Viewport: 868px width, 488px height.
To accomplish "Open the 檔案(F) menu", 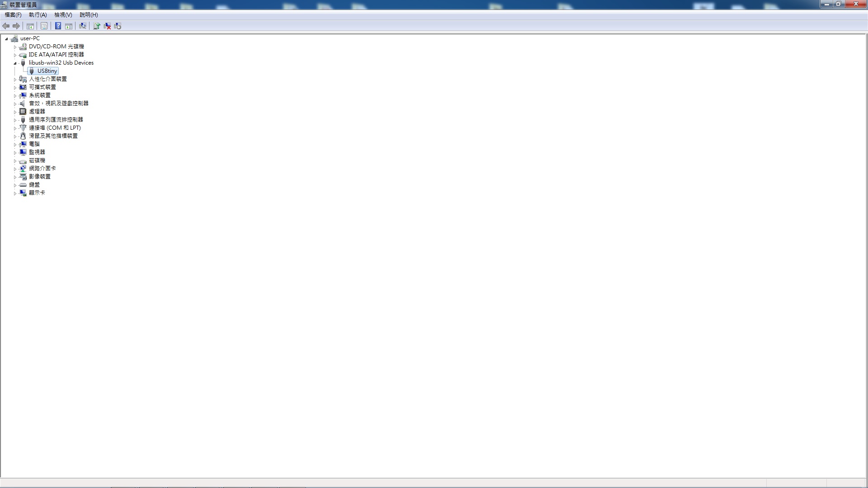I will tap(13, 15).
